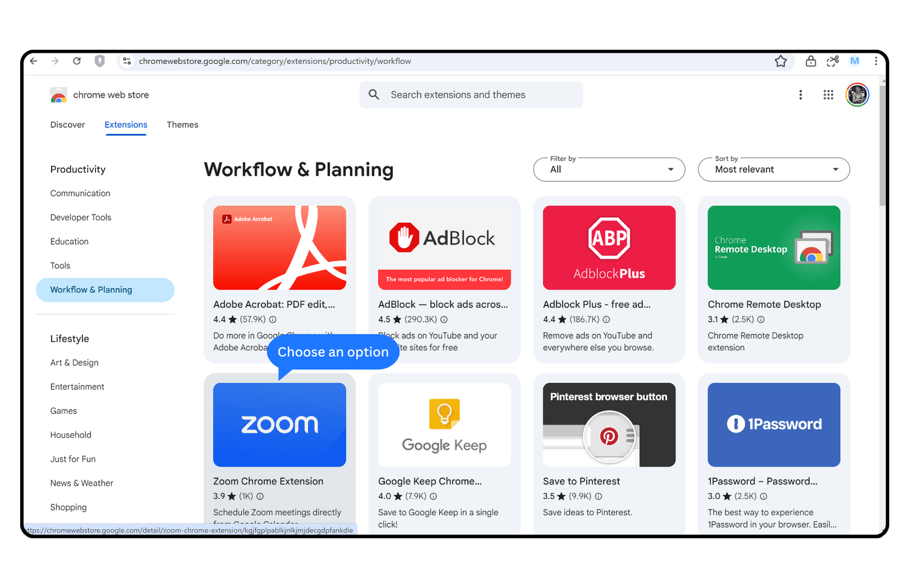Show rating info icon for 1Password
The height and width of the screenshot is (588, 910).
coord(763,497)
